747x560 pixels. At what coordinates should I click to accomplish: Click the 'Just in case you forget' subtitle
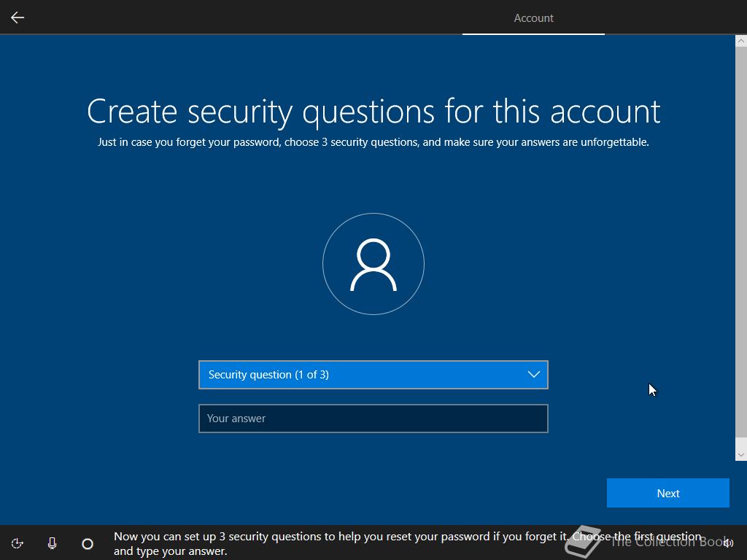click(x=373, y=142)
